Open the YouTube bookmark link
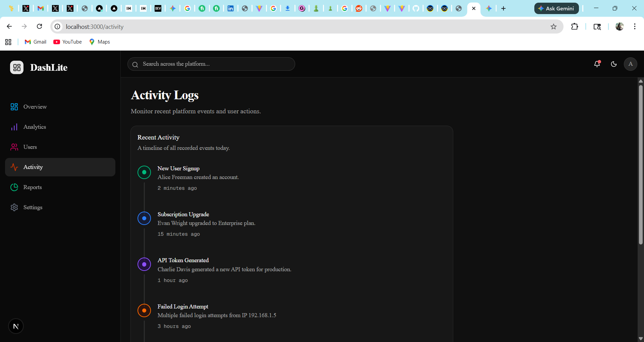Image resolution: width=644 pixels, height=342 pixels. click(x=67, y=42)
